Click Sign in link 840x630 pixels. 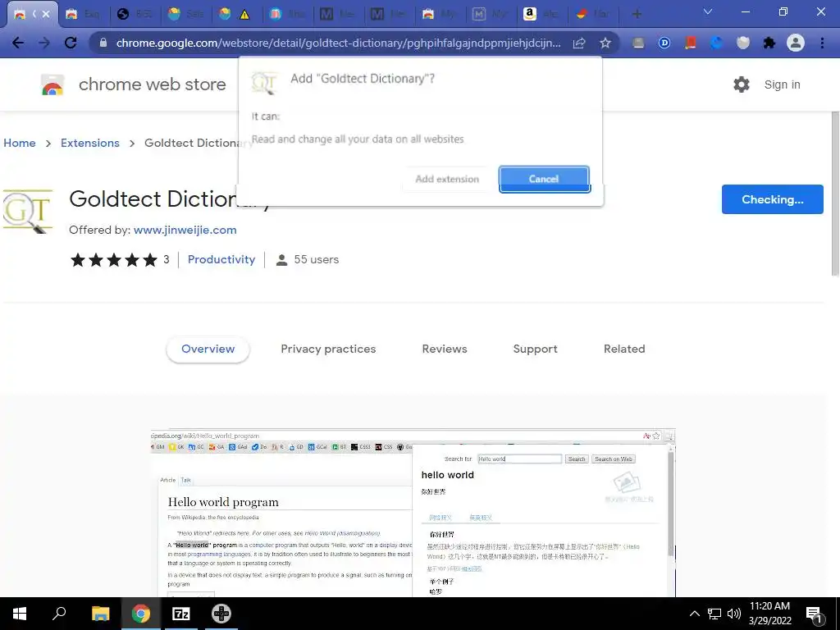point(782,84)
